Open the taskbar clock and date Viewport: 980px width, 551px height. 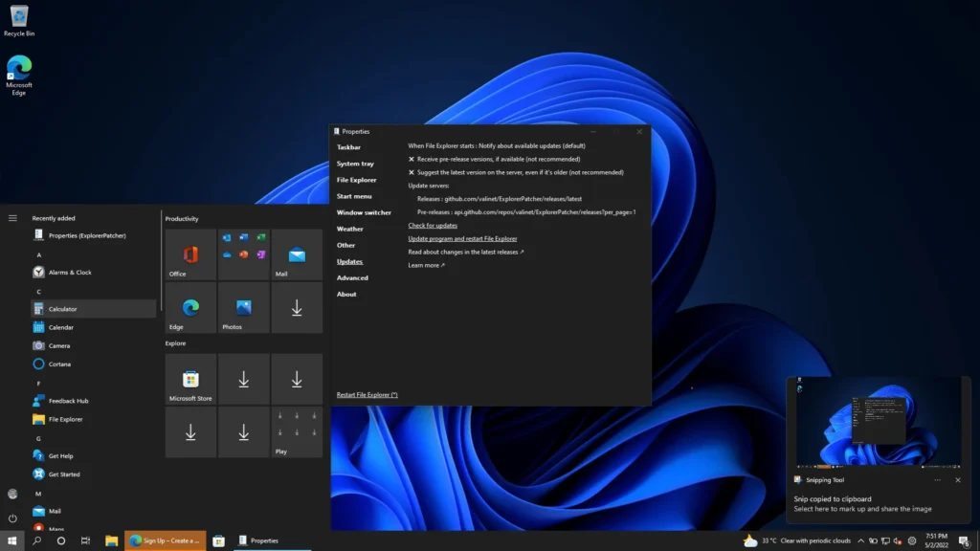936,541
